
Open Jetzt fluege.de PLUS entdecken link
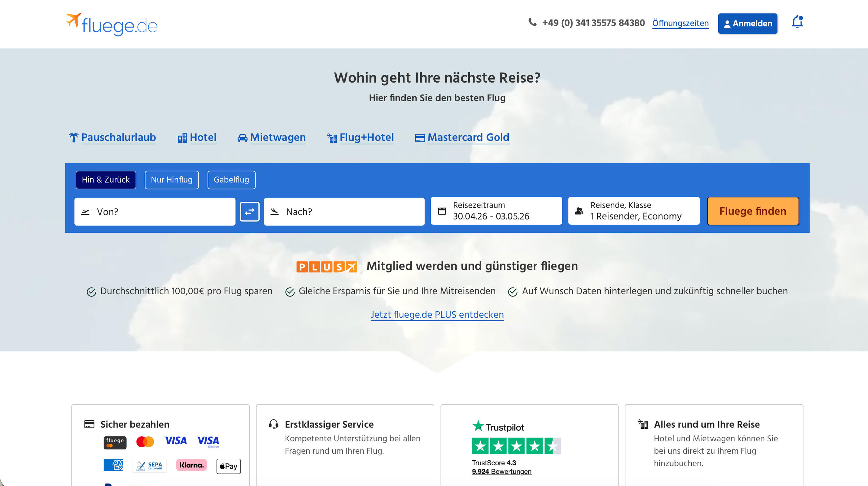437,315
